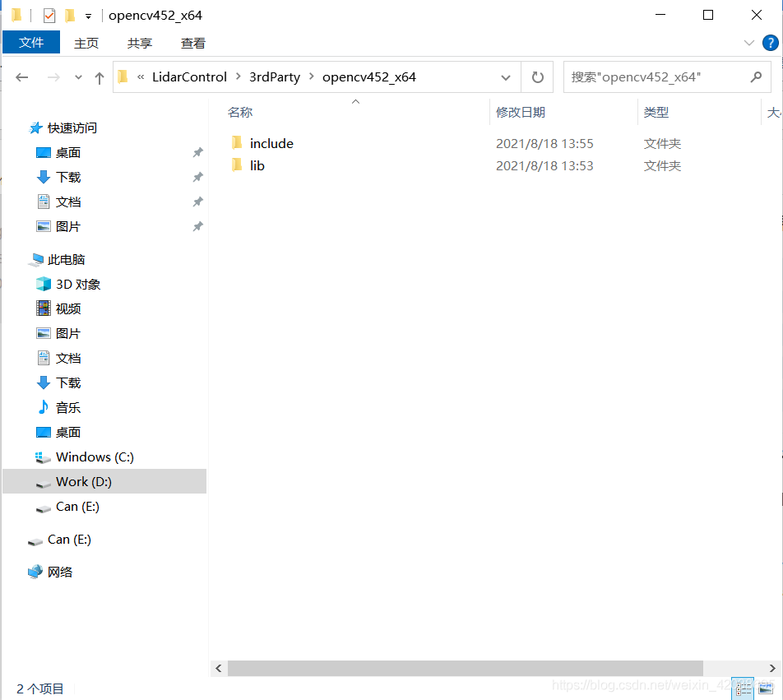Expand the ribbon with the chevron

click(x=748, y=43)
